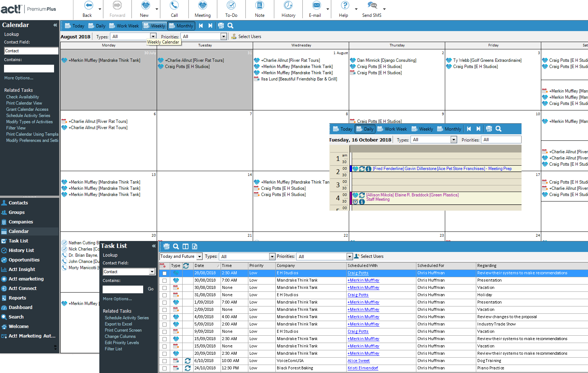
Task: Click the Contains text field in Calendar lookup
Action: click(x=29, y=69)
